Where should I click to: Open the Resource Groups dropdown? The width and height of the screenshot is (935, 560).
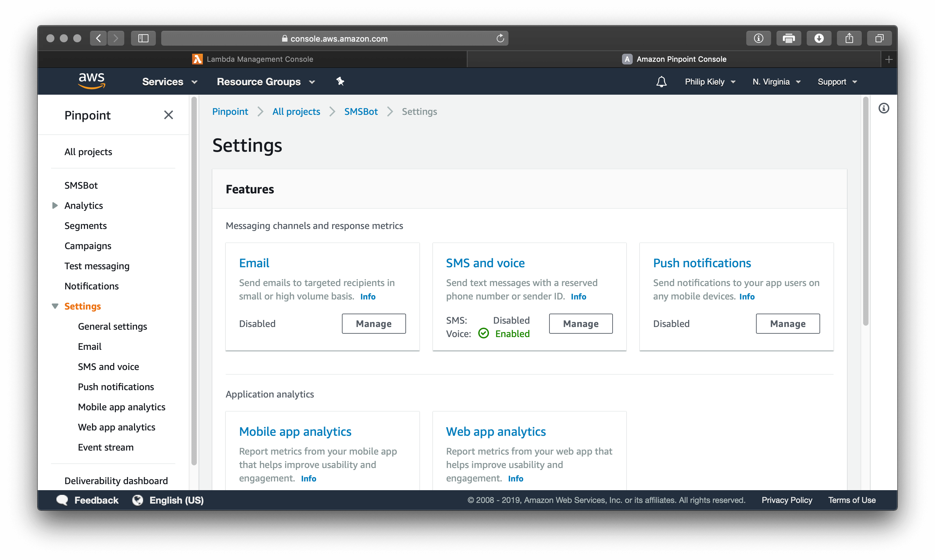[266, 82]
